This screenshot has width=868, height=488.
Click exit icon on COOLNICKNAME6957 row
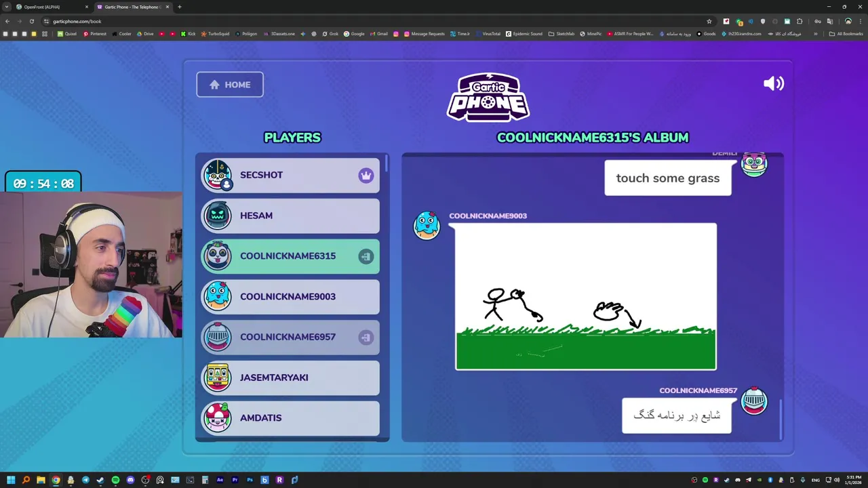tap(366, 337)
